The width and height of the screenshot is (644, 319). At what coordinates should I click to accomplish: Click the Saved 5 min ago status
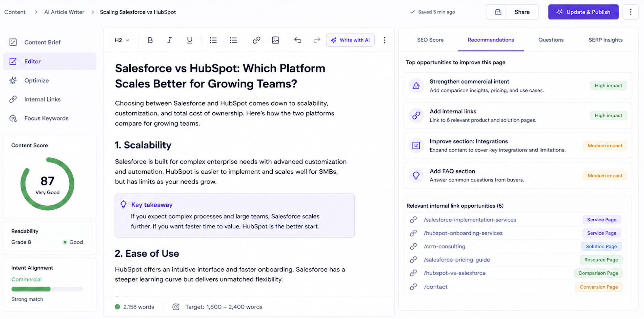[x=432, y=12]
